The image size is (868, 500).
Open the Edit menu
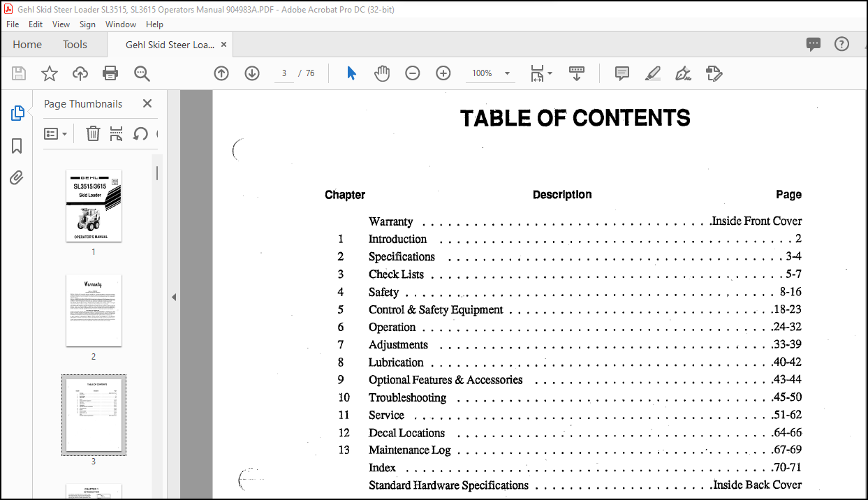click(36, 24)
